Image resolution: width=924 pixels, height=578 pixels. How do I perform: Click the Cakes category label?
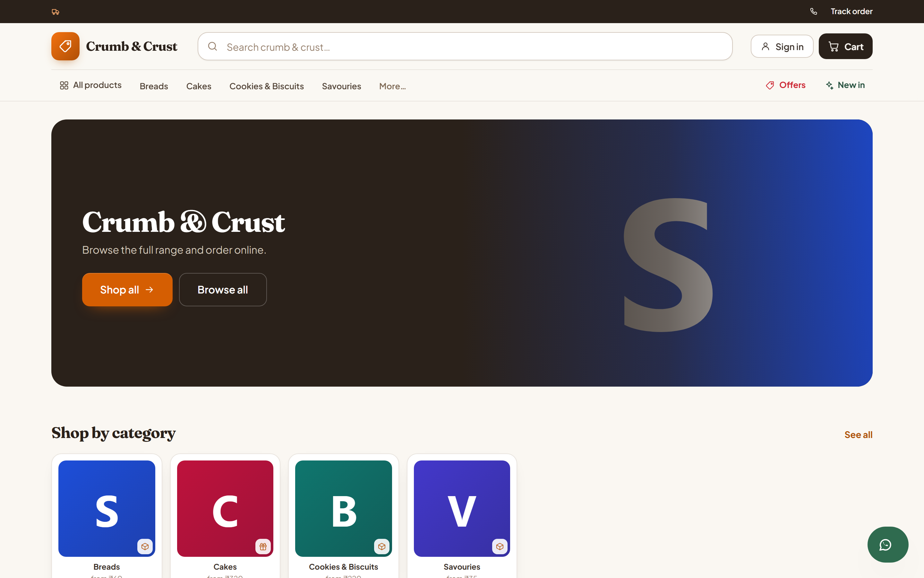pyautogui.click(x=225, y=566)
